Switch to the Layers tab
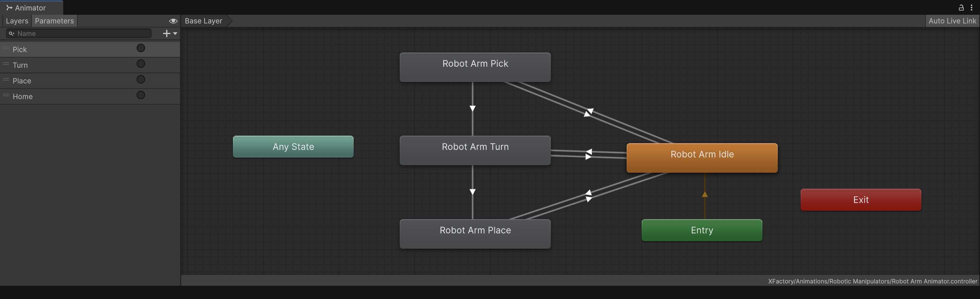980x299 pixels. (17, 21)
